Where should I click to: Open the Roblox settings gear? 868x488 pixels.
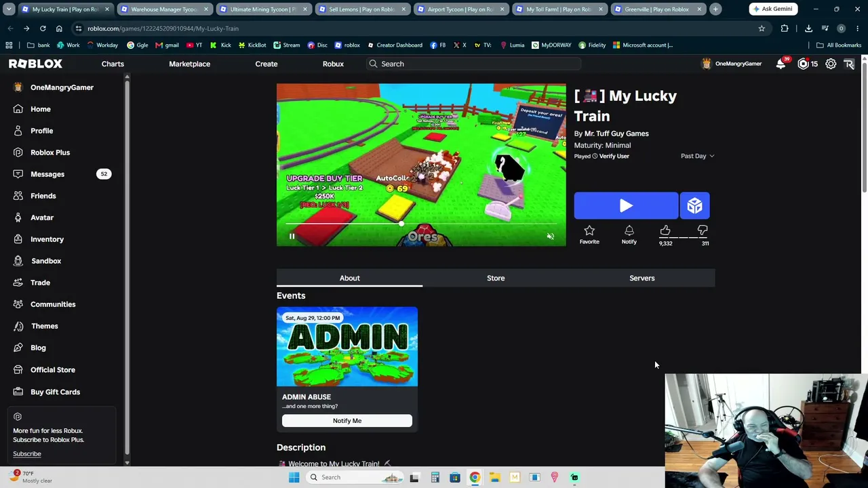click(x=831, y=64)
